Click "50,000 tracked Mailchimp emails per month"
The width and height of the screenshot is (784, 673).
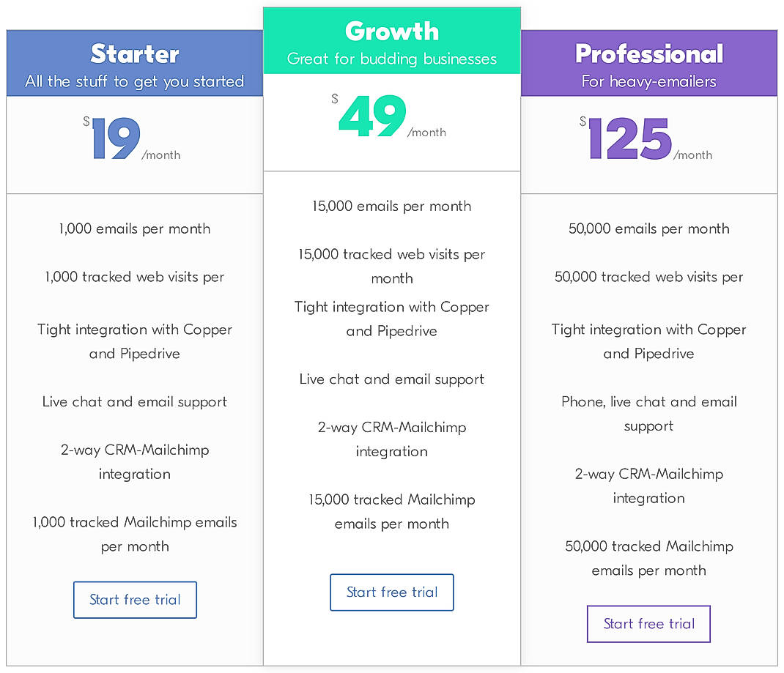(649, 558)
